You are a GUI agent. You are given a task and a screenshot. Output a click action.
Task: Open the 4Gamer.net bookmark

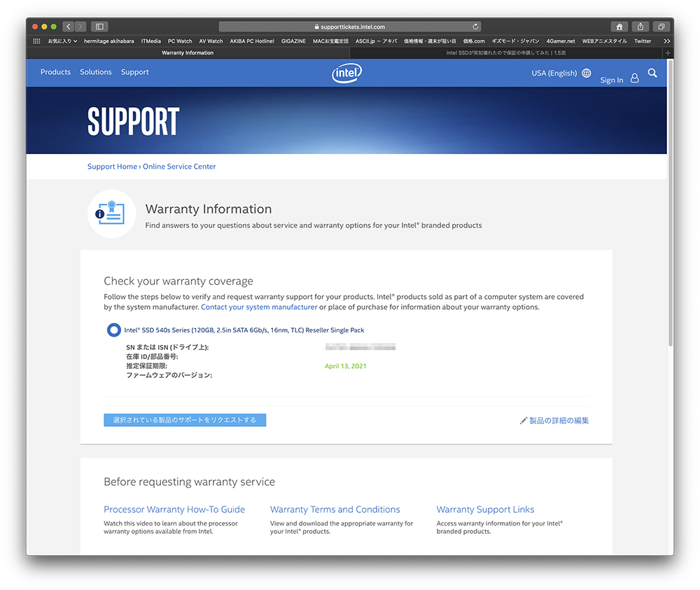point(561,41)
